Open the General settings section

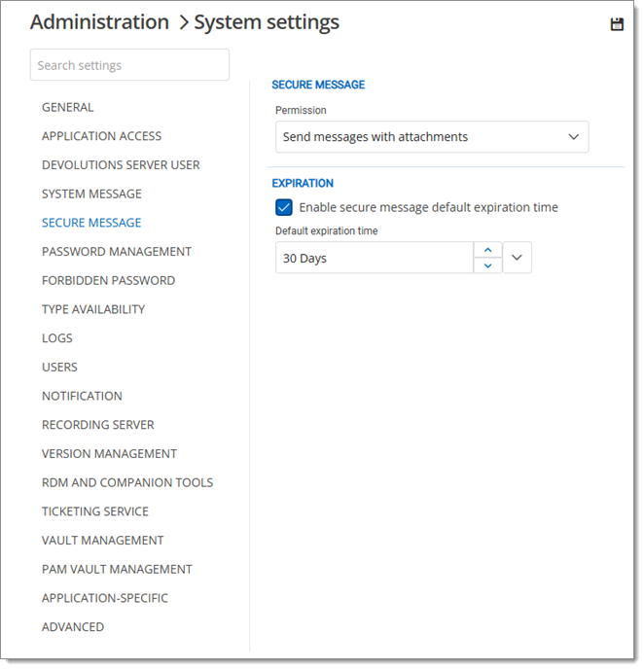tap(68, 107)
